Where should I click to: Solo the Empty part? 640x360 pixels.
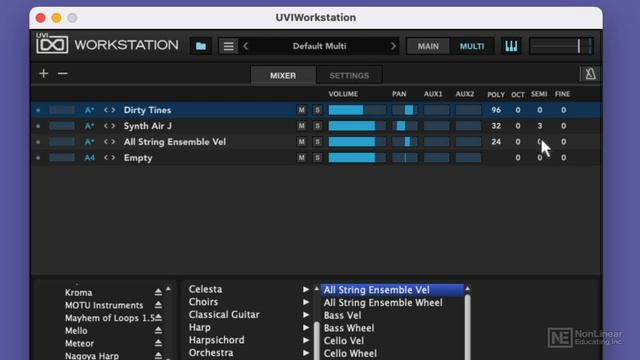317,158
